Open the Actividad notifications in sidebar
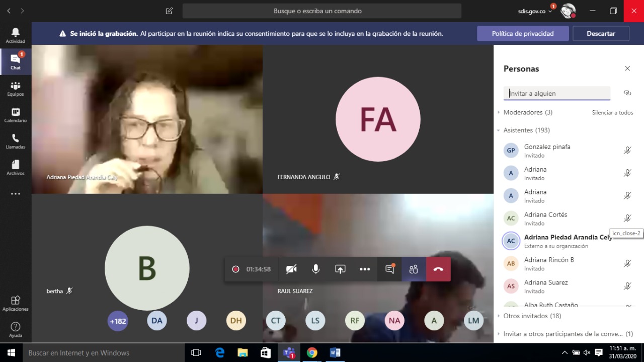644x362 pixels. (x=16, y=35)
